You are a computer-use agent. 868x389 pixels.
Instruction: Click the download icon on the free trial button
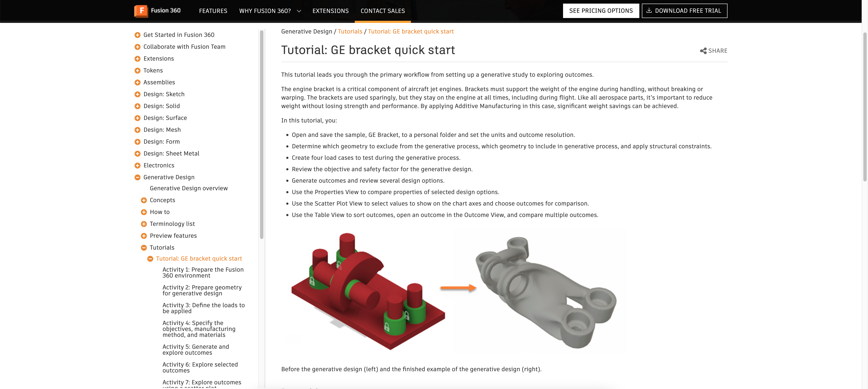649,10
